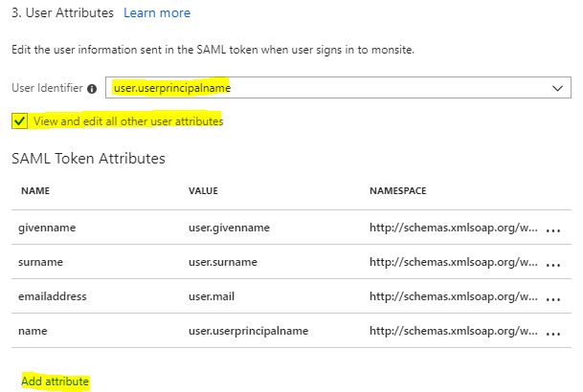This screenshot has width=583, height=392.
Task: Click the user.givenname value cell
Action: coord(229,228)
